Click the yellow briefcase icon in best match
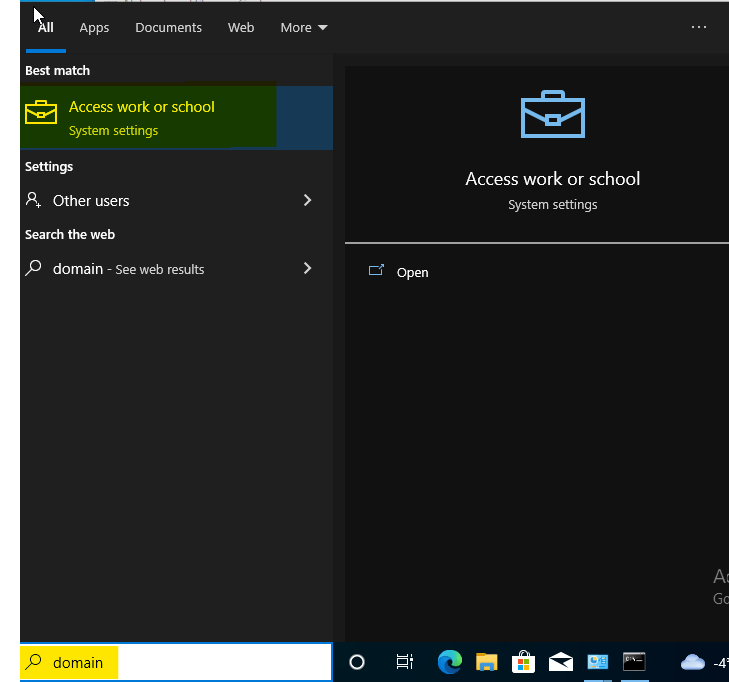Image resolution: width=729 pixels, height=682 pixels. (41, 112)
